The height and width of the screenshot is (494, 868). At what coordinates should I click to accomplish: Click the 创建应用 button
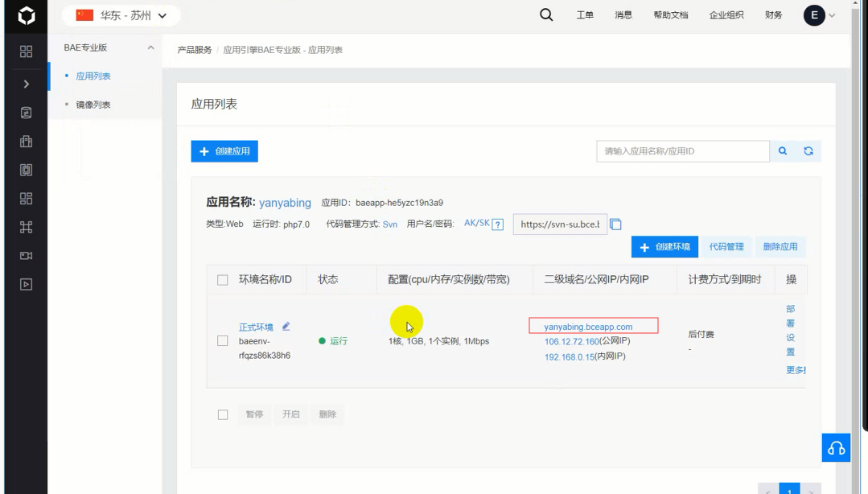coord(224,150)
